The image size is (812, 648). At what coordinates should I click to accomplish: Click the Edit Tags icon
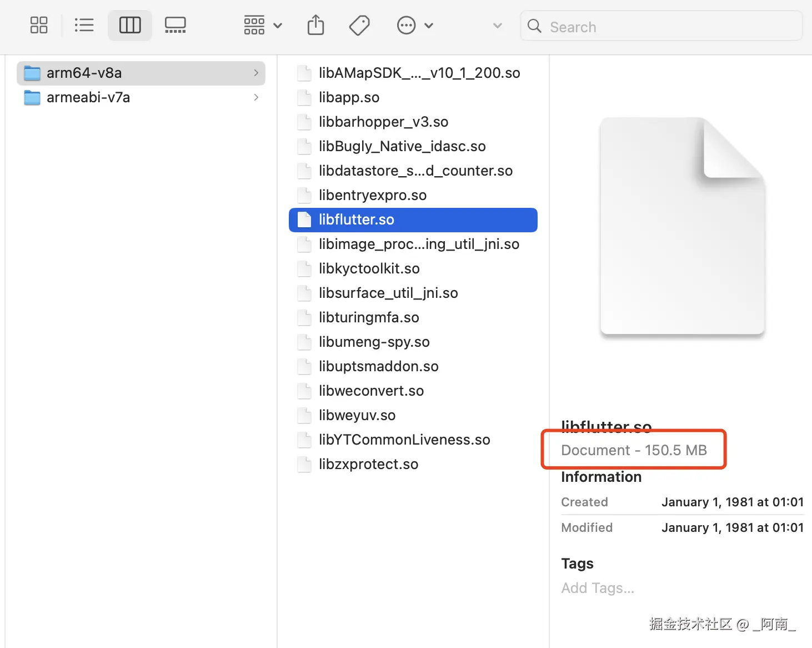(359, 26)
